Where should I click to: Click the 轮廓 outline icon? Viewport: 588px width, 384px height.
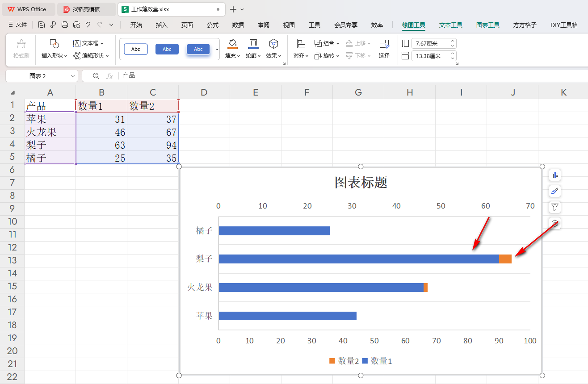[x=253, y=44]
